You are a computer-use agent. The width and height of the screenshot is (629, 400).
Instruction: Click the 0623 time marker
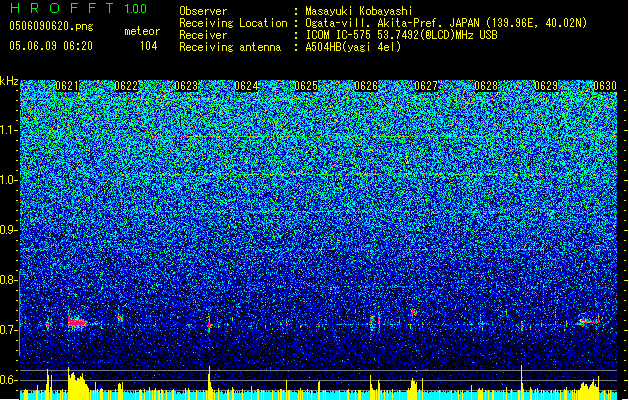point(186,86)
